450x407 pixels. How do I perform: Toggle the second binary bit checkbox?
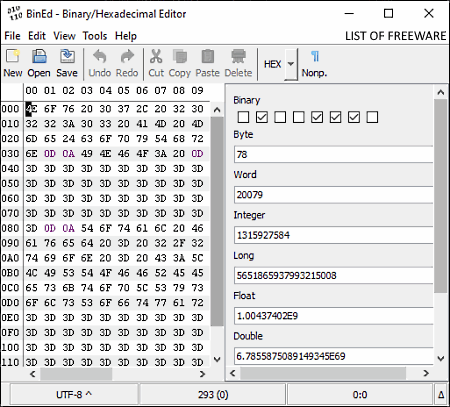262,117
